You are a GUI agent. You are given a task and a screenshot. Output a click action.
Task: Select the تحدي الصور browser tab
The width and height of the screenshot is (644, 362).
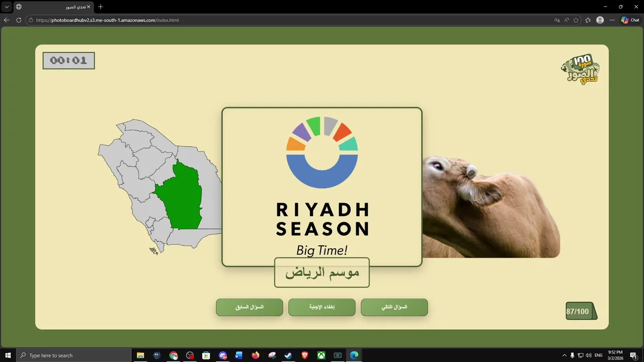(x=53, y=7)
